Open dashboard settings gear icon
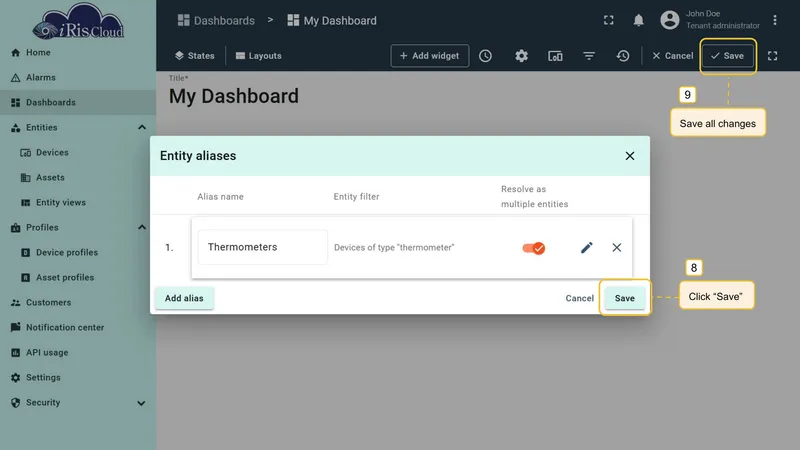This screenshot has height=450, width=800. pos(521,56)
